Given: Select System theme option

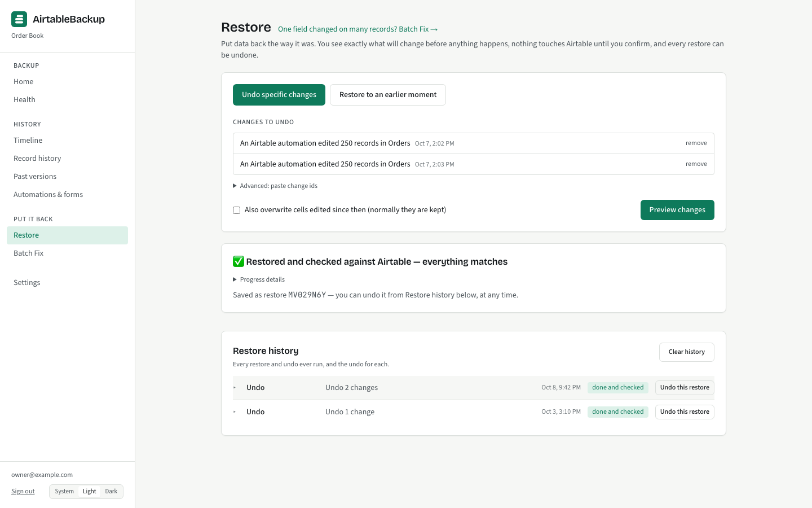Looking at the screenshot, I should 64,491.
